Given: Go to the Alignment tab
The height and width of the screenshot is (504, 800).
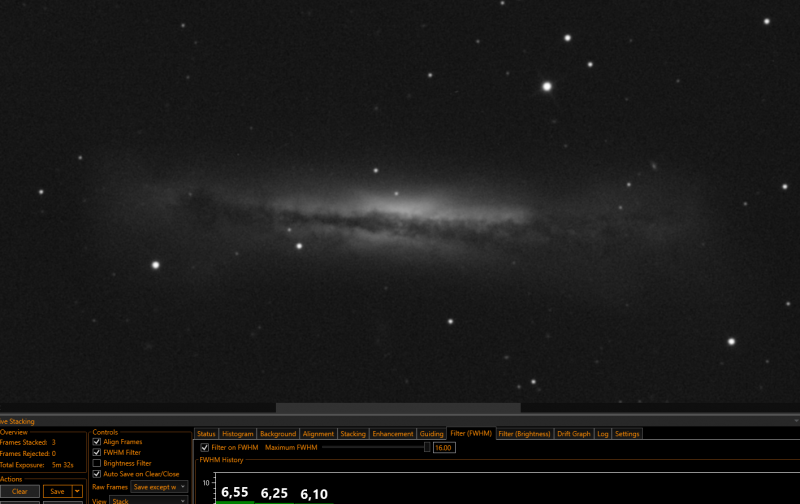Looking at the screenshot, I should pyautogui.click(x=318, y=434).
